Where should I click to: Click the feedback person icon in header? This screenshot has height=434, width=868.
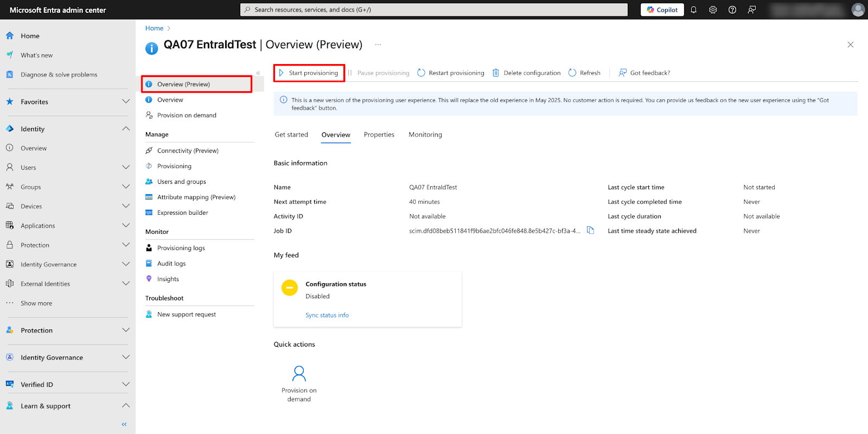click(752, 10)
